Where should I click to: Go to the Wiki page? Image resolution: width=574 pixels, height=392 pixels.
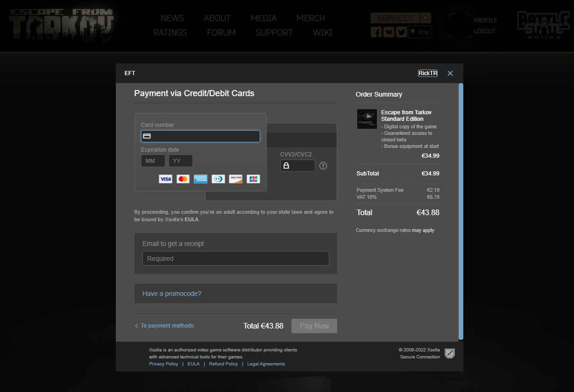(322, 33)
